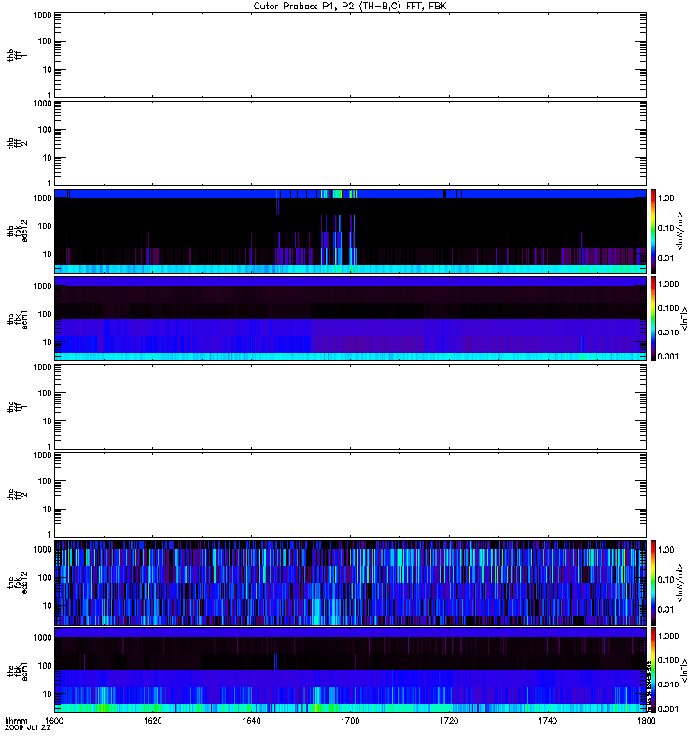Click '0.10' on thb edc12 color bar scale

pos(666,228)
